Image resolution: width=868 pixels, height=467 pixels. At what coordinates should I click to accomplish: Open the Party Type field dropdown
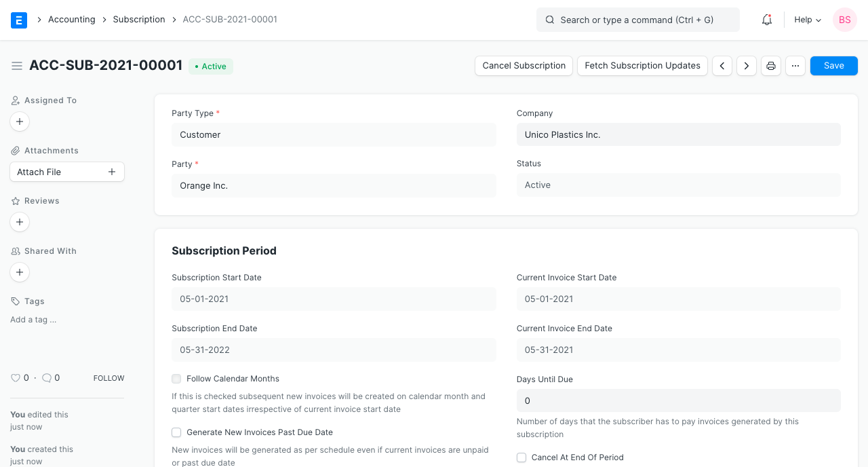pos(334,135)
